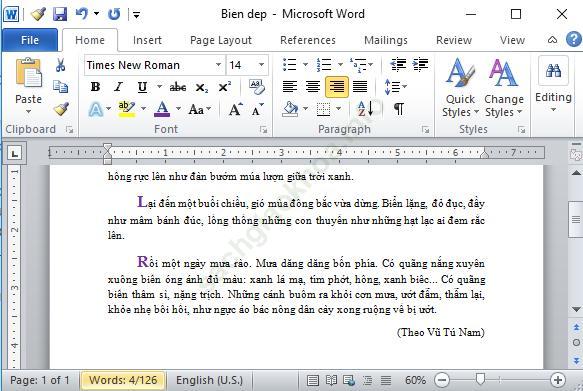Open the File tab
The height and width of the screenshot is (391, 583).
coord(30,40)
